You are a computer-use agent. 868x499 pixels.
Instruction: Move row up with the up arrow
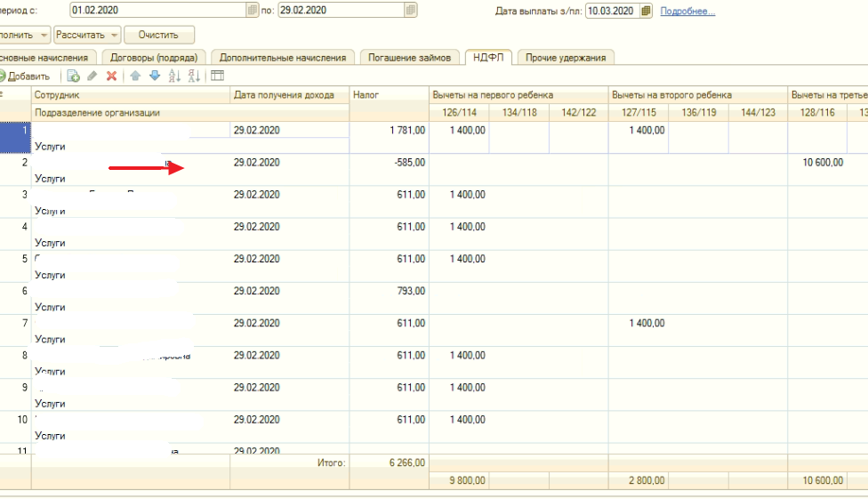coord(135,76)
